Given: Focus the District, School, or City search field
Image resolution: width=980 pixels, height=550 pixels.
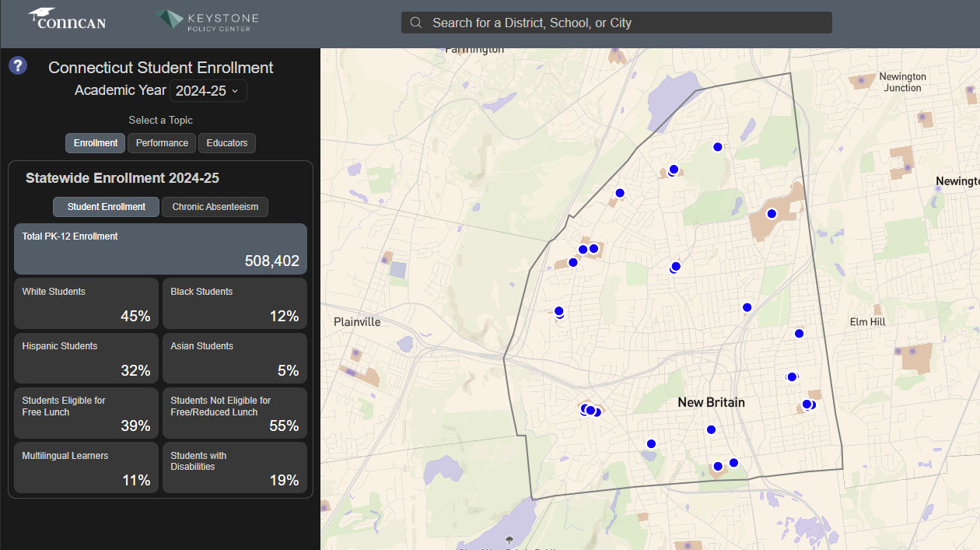Looking at the screenshot, I should 622,23.
